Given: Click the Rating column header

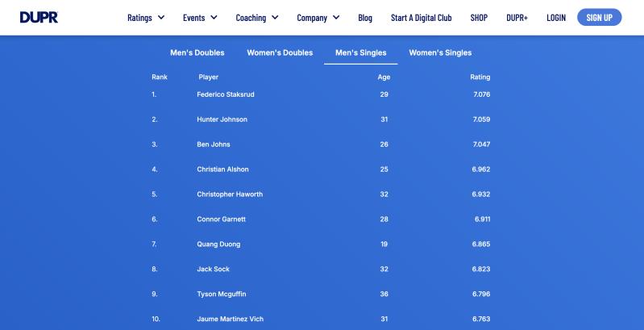Looking at the screenshot, I should click(x=480, y=77).
